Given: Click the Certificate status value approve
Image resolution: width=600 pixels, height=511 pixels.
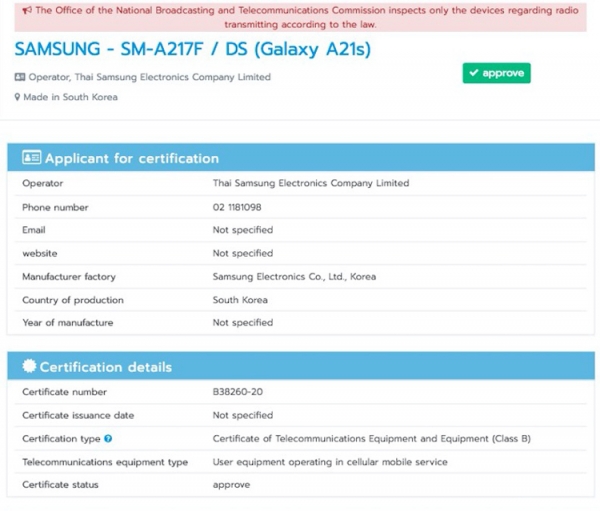Looking at the screenshot, I should (231, 485).
